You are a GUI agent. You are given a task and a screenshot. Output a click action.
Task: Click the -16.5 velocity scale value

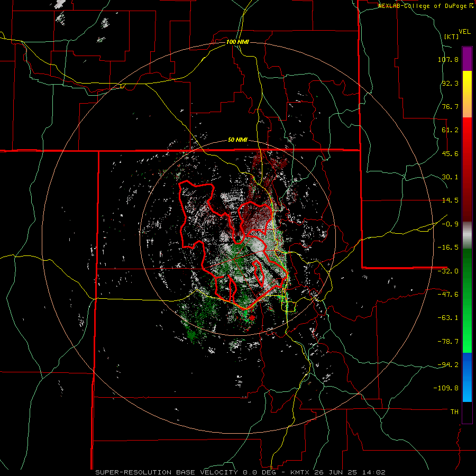tap(448, 248)
